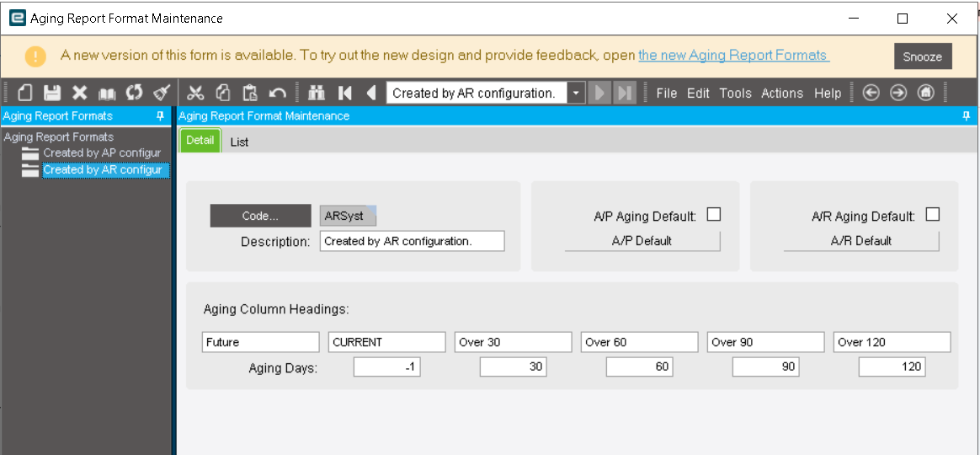
Task: Check the A/R Aging Default checkbox
Action: tap(932, 215)
